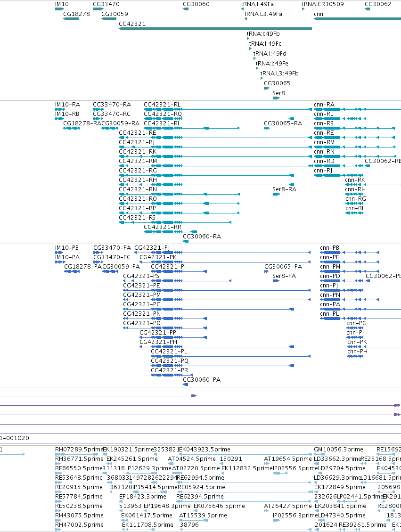This screenshot has width=401, height=532.
Task: Select the AT04524.5prime EST label
Action: [x=192, y=459]
